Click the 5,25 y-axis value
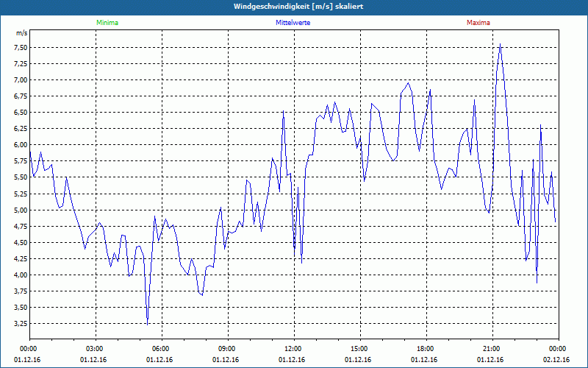 click(21, 194)
